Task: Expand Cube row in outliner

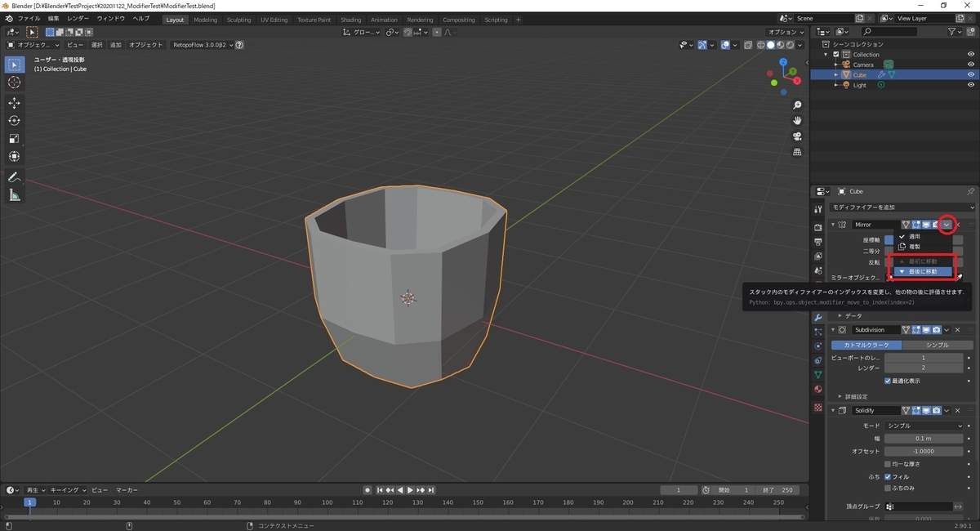Action: click(835, 74)
